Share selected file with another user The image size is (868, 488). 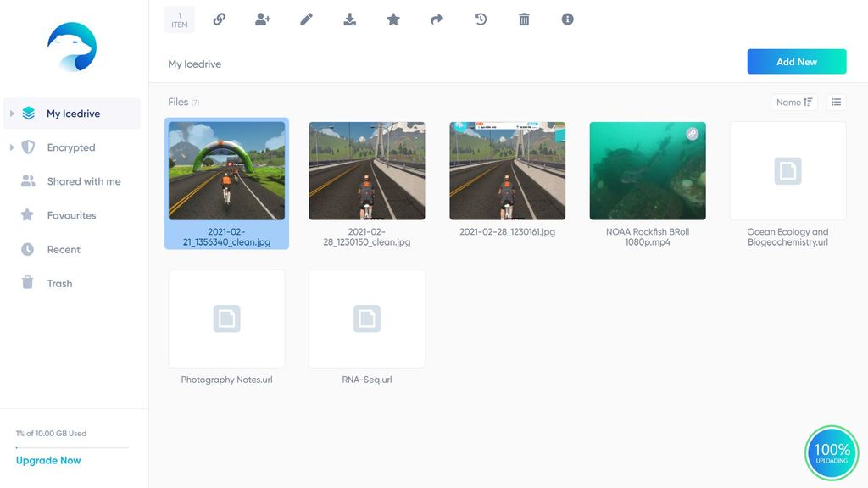pos(263,19)
